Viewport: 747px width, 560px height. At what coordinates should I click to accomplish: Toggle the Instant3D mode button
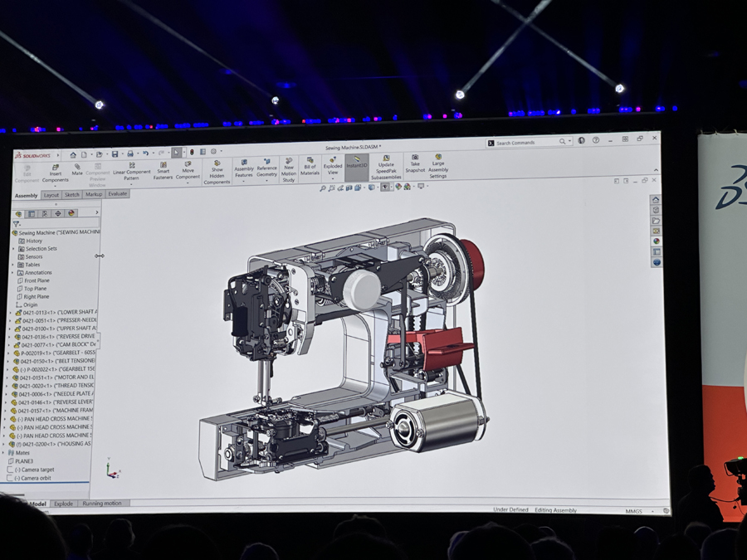[356, 163]
